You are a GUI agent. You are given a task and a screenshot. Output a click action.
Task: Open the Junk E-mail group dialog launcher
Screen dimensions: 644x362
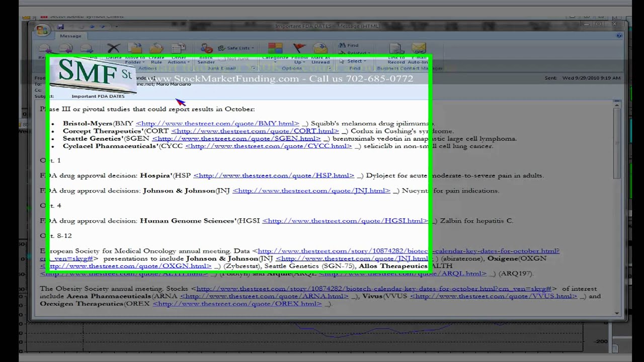(x=254, y=68)
